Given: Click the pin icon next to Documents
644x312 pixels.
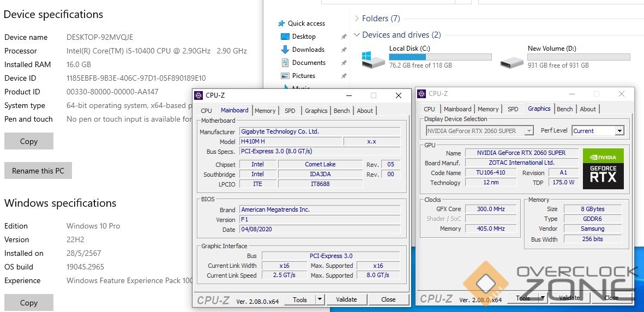Looking at the screenshot, I should tap(344, 63).
